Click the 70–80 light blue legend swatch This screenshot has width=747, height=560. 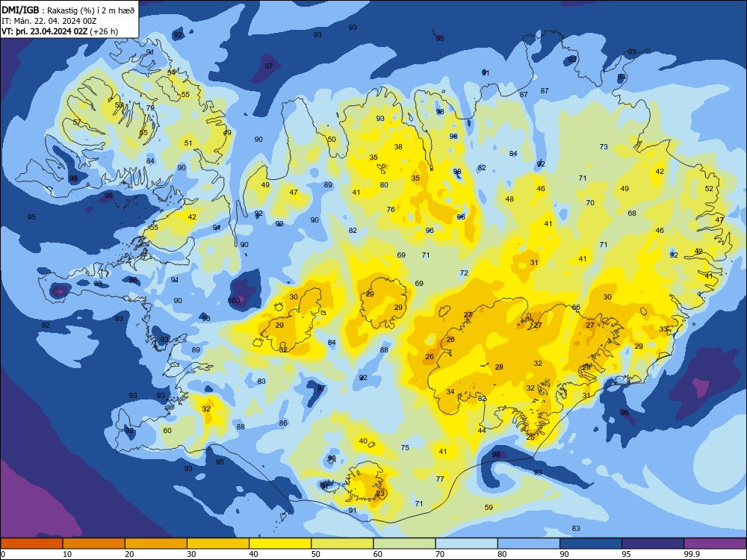point(466,544)
